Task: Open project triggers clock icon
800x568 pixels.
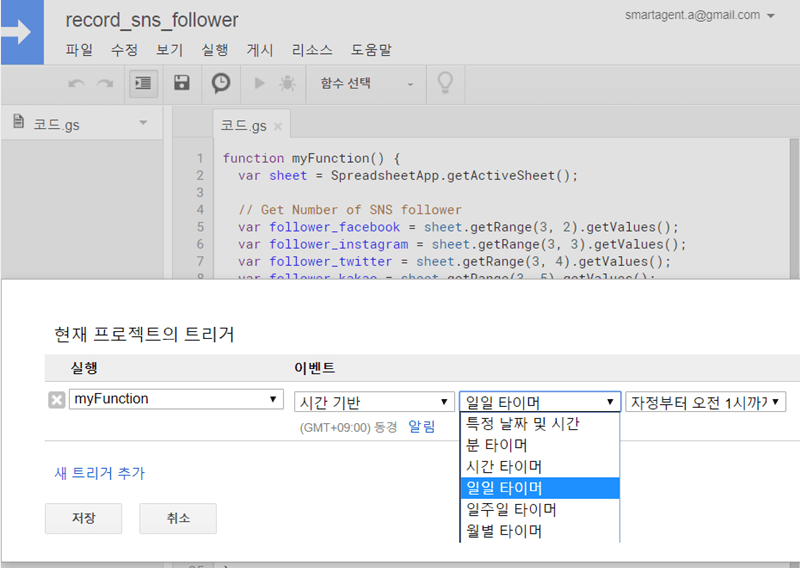Action: [x=221, y=84]
